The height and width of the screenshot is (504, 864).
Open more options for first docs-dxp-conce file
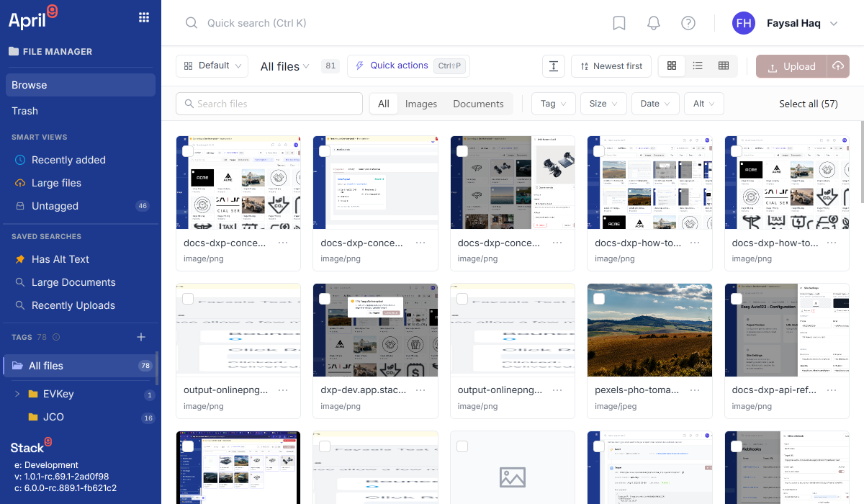point(283,243)
